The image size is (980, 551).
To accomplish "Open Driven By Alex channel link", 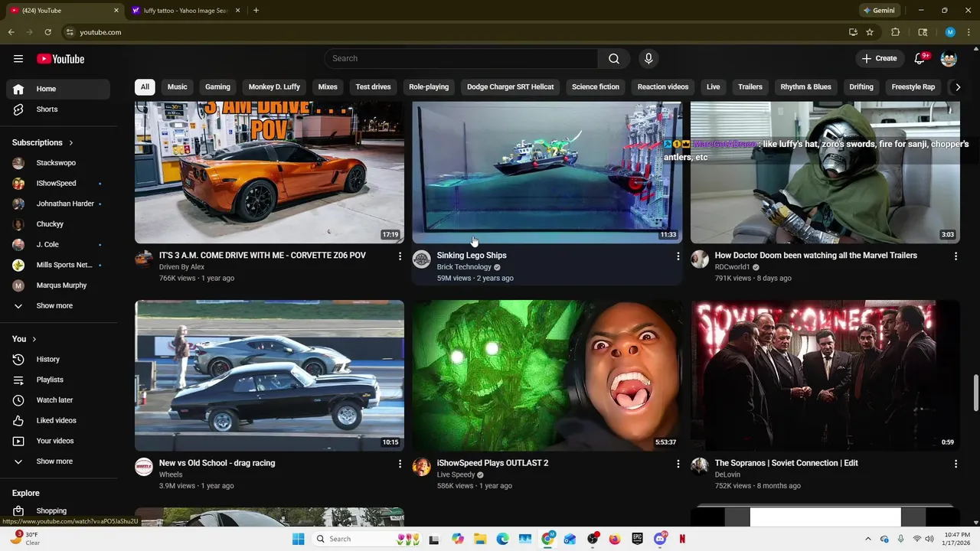I will pyautogui.click(x=181, y=267).
